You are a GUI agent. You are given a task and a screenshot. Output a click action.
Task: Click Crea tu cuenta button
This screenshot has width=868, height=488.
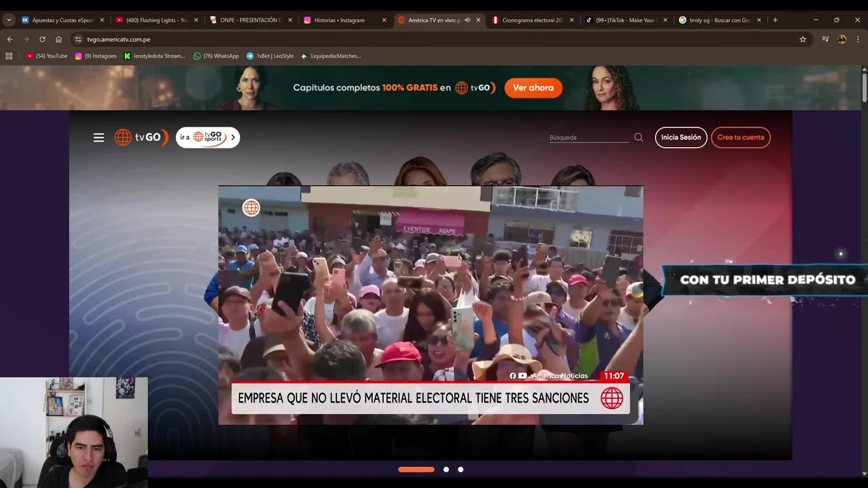click(x=741, y=138)
